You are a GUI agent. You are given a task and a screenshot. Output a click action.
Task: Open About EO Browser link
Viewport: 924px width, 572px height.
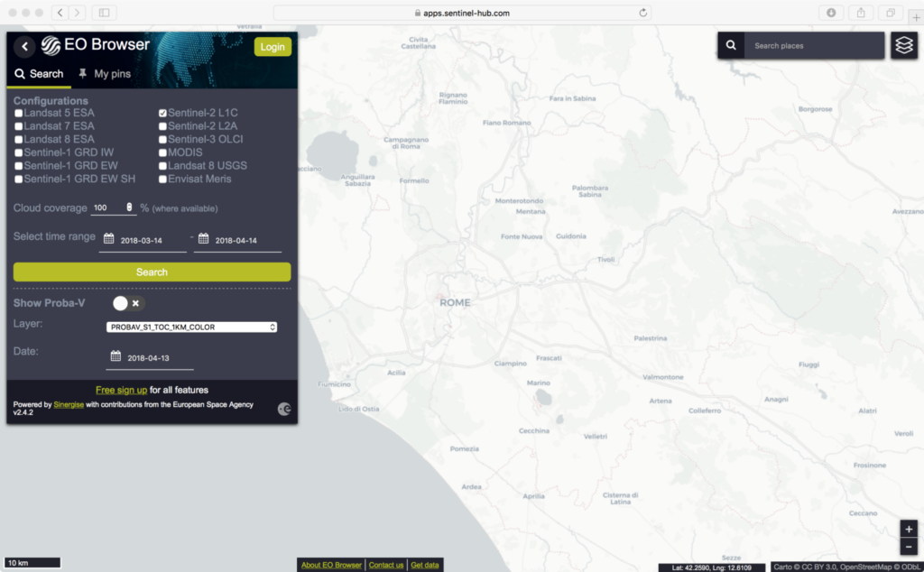[x=331, y=565]
